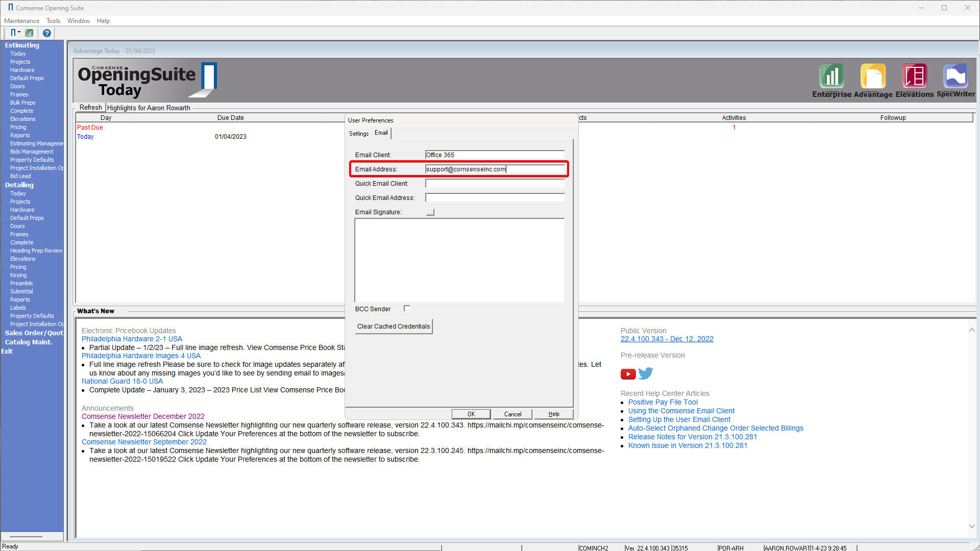Image resolution: width=980 pixels, height=551 pixels.
Task: Click the Estimating section header
Action: [x=22, y=45]
